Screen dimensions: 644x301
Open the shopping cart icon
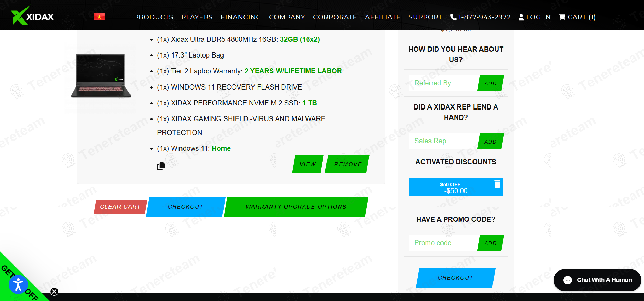(x=562, y=17)
